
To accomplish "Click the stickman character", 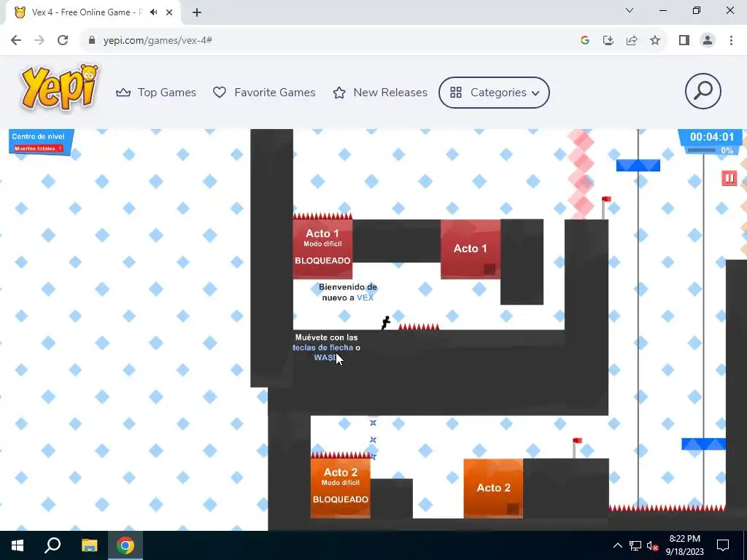I will pyautogui.click(x=386, y=323).
